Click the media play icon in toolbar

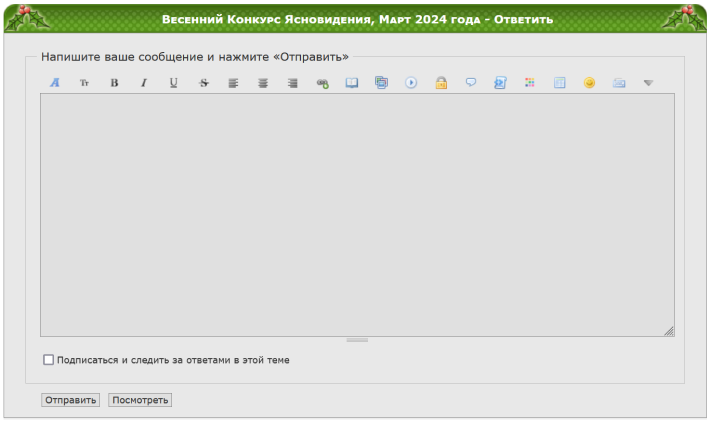pyautogui.click(x=411, y=83)
